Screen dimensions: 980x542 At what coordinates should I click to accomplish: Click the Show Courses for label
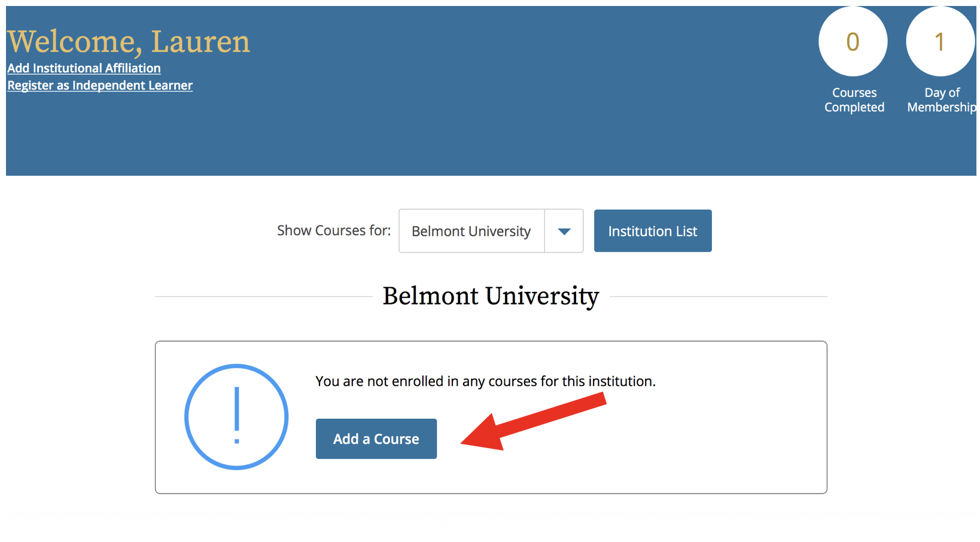[333, 231]
